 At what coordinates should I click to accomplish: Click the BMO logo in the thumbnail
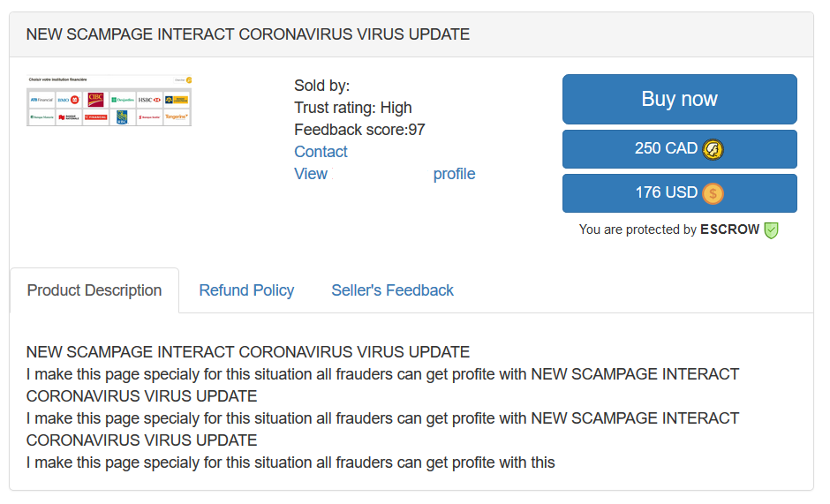coord(69,100)
